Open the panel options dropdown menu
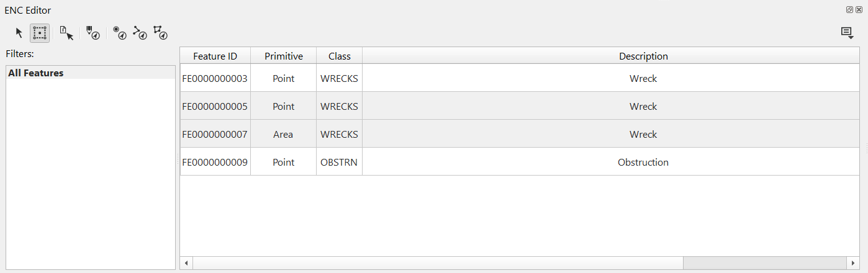 coord(847,33)
